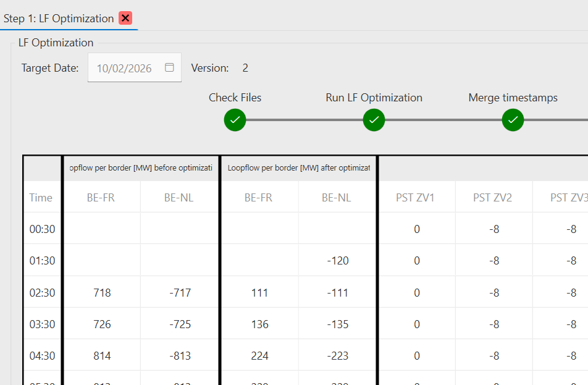Select the PST ZV3 column header

tap(568, 198)
